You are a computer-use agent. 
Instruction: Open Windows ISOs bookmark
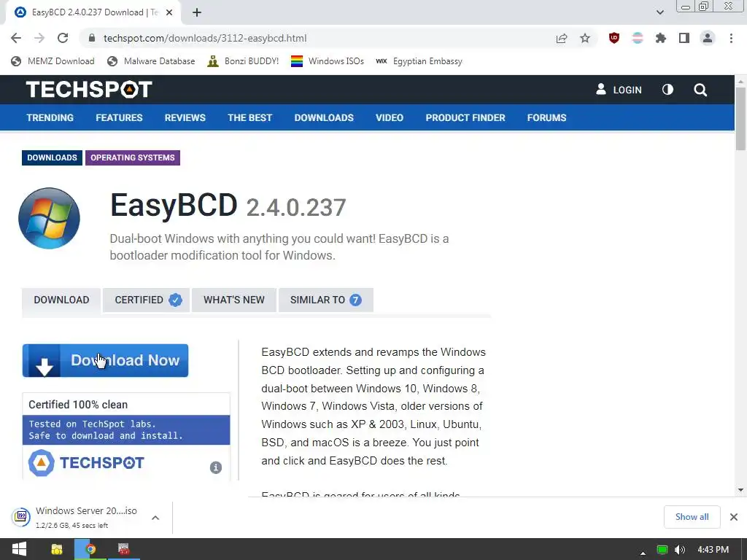click(328, 61)
